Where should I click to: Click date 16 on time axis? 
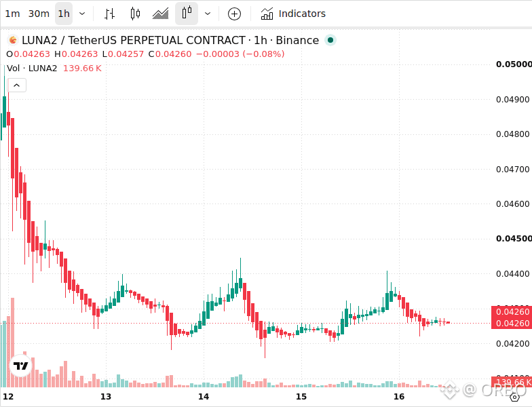coord(399,396)
